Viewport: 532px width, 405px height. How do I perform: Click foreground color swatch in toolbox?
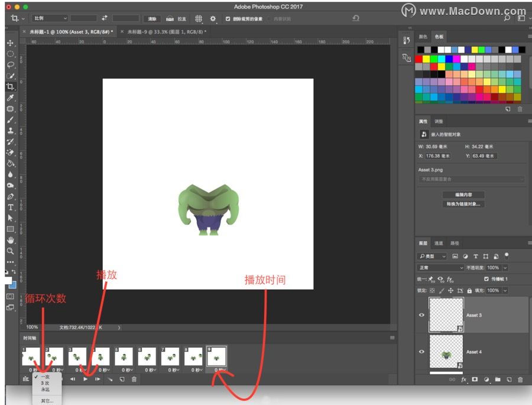coord(8,280)
